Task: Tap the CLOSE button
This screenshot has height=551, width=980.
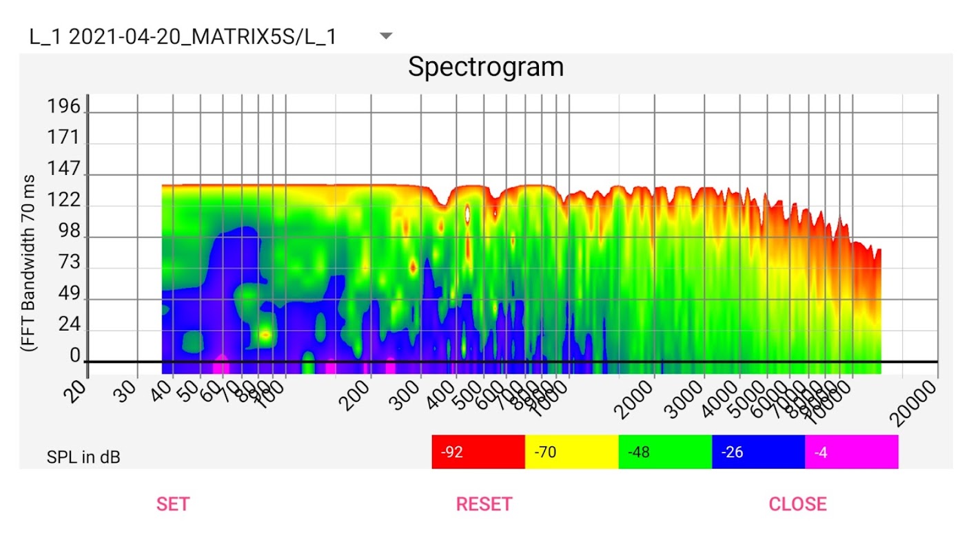Action: pos(798,504)
